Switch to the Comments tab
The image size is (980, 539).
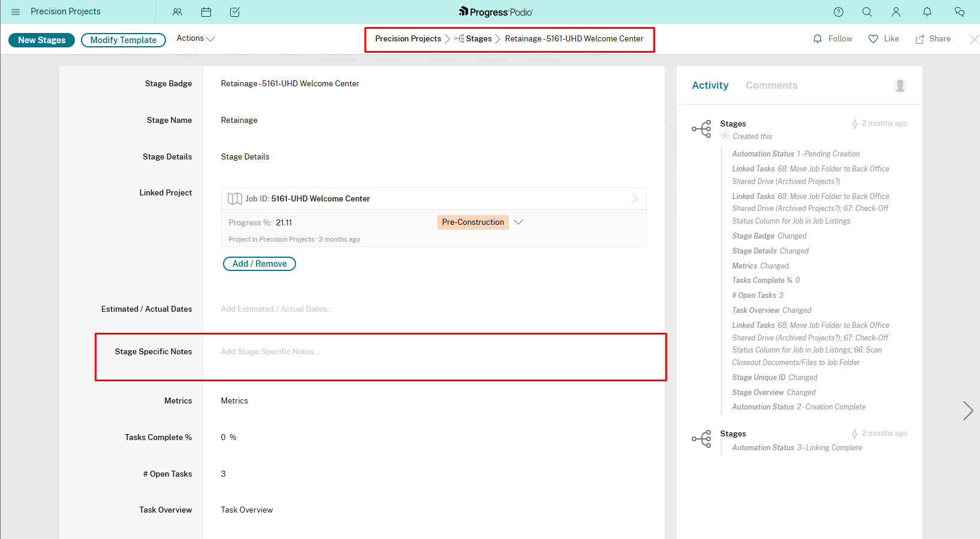tap(771, 86)
